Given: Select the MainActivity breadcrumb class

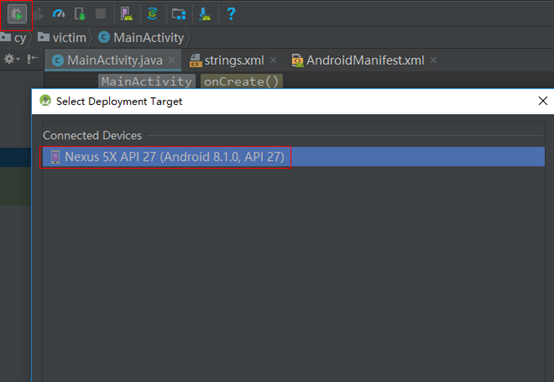Looking at the screenshot, I should [141, 37].
